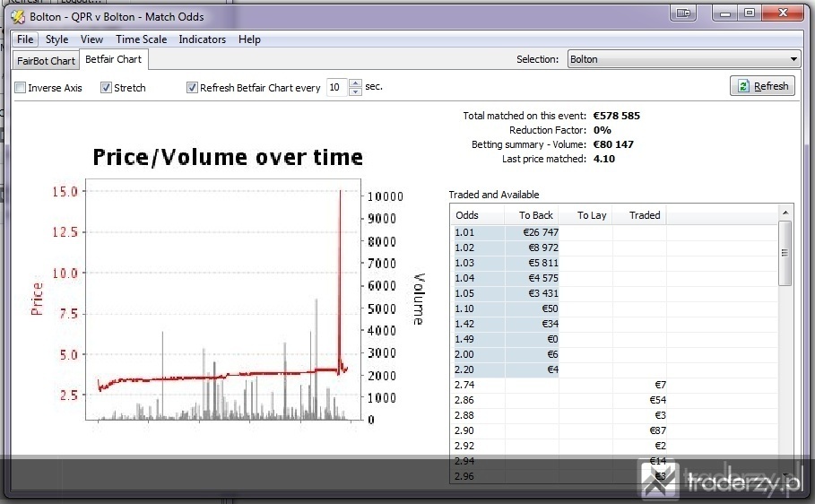Click the Betting summary volume €80 147
815x504 pixels.
pos(613,144)
